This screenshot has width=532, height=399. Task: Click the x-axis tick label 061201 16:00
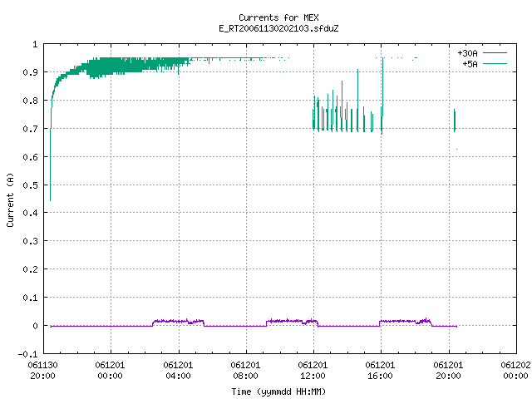pyautogui.click(x=380, y=371)
